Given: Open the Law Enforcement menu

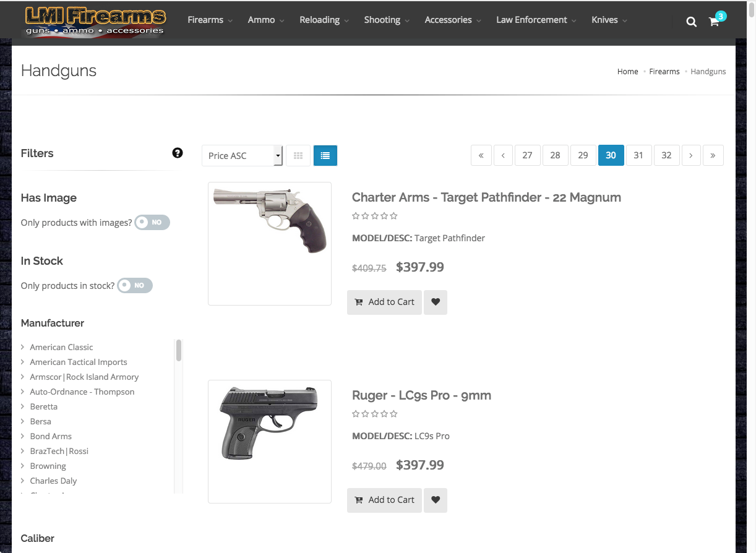Looking at the screenshot, I should click(536, 20).
